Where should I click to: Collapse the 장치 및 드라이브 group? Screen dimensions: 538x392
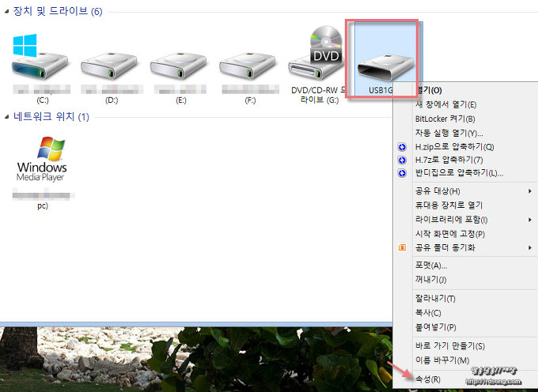(7, 12)
